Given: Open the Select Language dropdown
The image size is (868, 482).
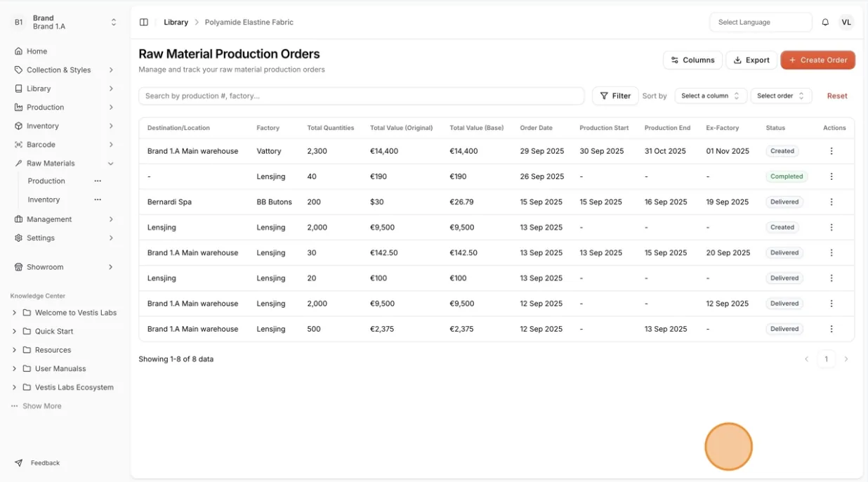Looking at the screenshot, I should (x=761, y=22).
